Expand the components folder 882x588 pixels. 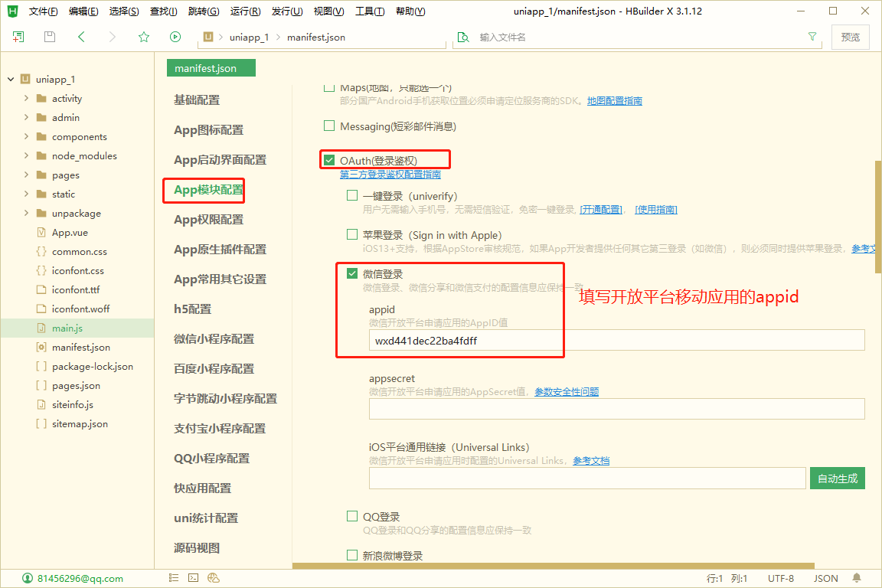point(27,137)
